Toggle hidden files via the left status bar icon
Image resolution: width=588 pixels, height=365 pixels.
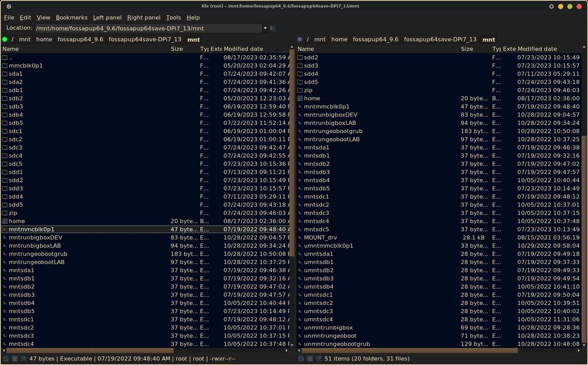point(6,359)
